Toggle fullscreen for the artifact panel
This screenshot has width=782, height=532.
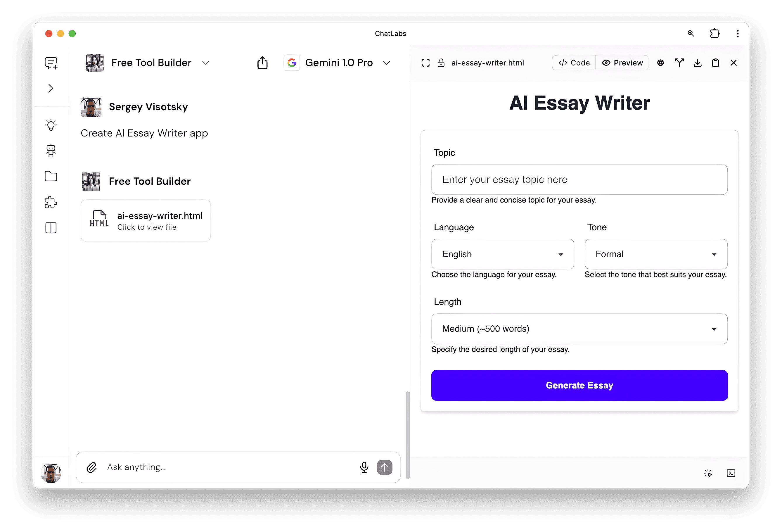[x=426, y=63]
